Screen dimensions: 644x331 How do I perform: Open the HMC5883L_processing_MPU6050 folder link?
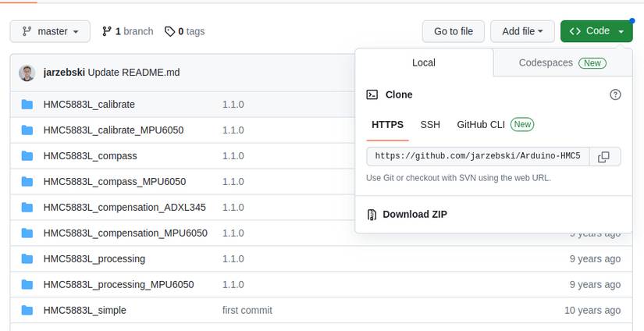tap(119, 284)
